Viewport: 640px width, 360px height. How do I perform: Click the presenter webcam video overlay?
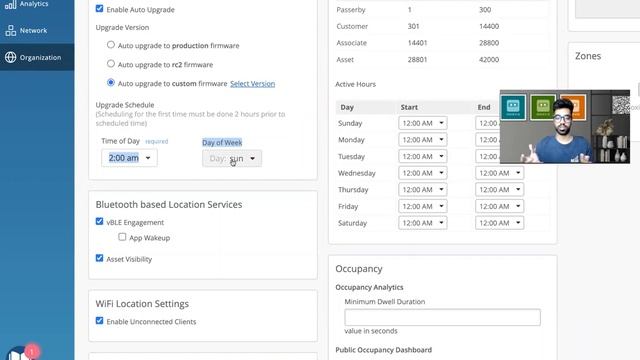click(565, 127)
